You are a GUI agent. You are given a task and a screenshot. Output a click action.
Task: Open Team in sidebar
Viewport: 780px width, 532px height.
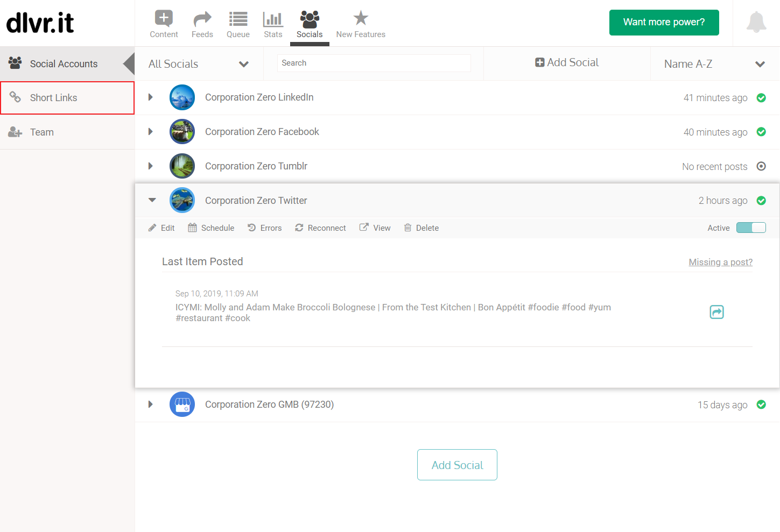pyautogui.click(x=67, y=132)
